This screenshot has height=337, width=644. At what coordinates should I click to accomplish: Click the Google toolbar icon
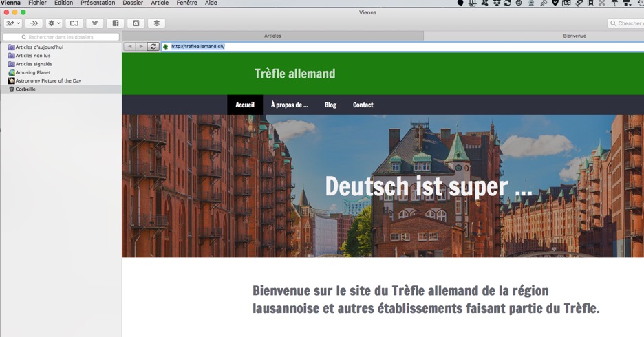point(136,23)
